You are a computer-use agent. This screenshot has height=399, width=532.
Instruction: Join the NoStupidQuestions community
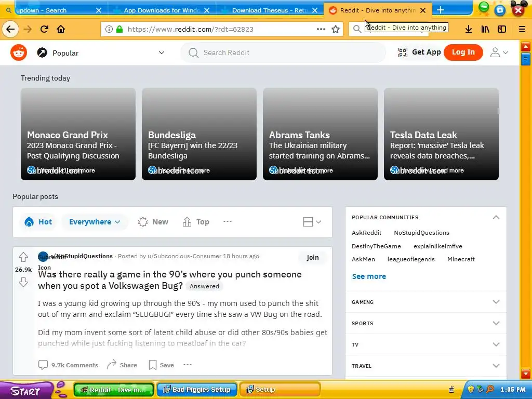click(x=312, y=258)
